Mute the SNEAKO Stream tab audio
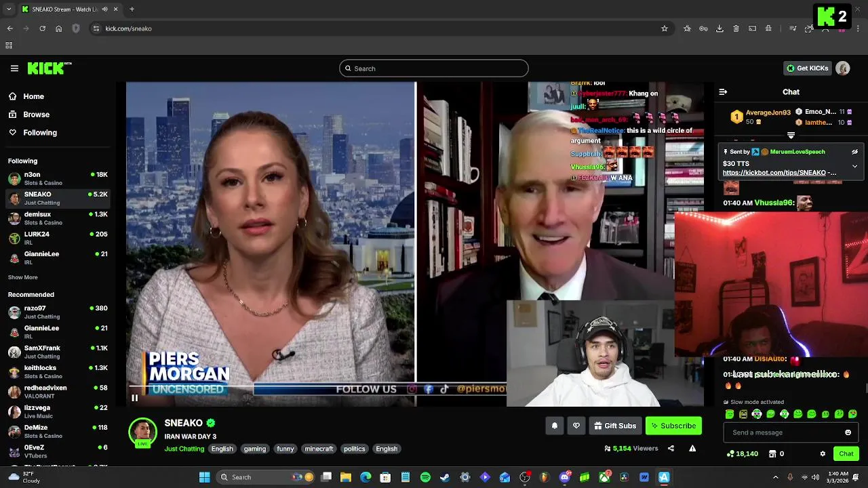Image resolution: width=868 pixels, height=488 pixels. click(104, 9)
